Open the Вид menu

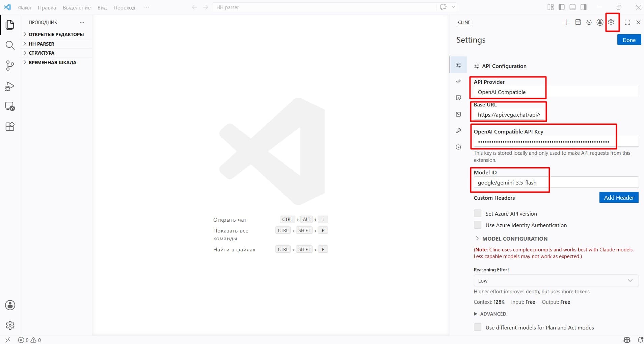[x=102, y=7]
